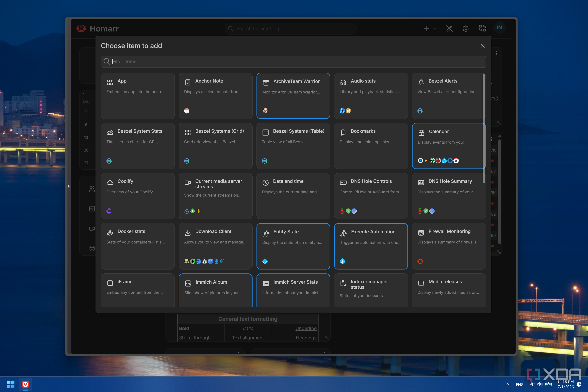The width and height of the screenshot is (588, 392).
Task: Click the Coolify integration logo badge
Action: [109, 211]
